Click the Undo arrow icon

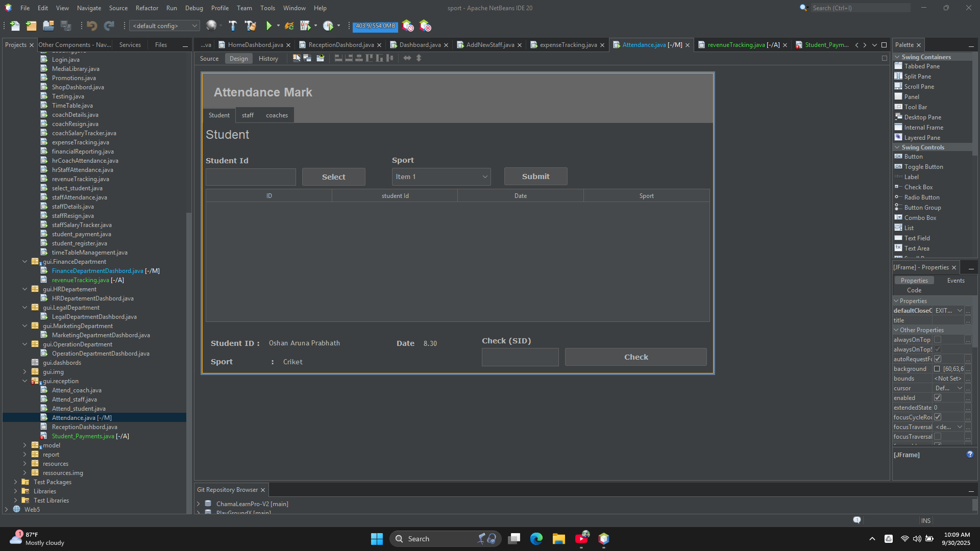coord(92,26)
